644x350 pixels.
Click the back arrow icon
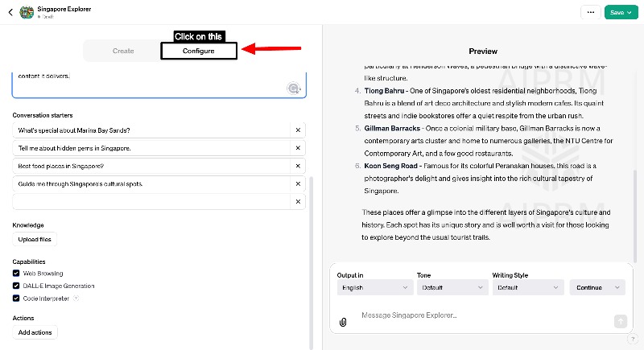10,12
